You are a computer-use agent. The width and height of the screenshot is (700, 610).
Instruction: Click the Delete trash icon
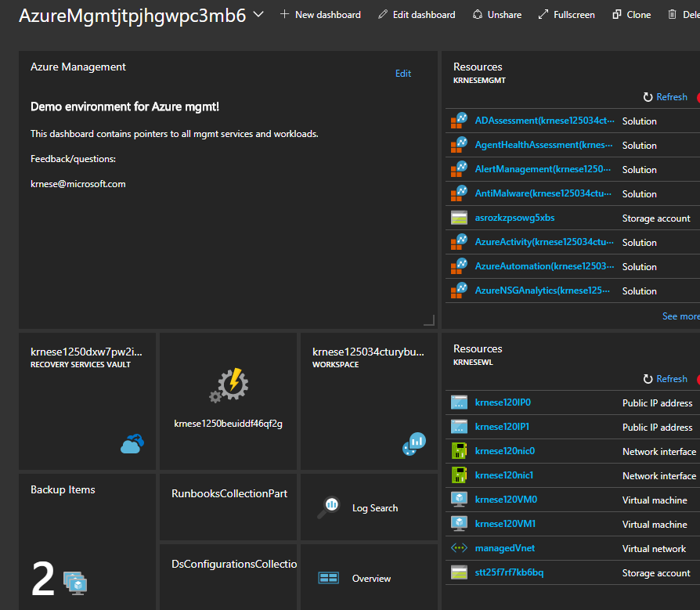pyautogui.click(x=672, y=15)
